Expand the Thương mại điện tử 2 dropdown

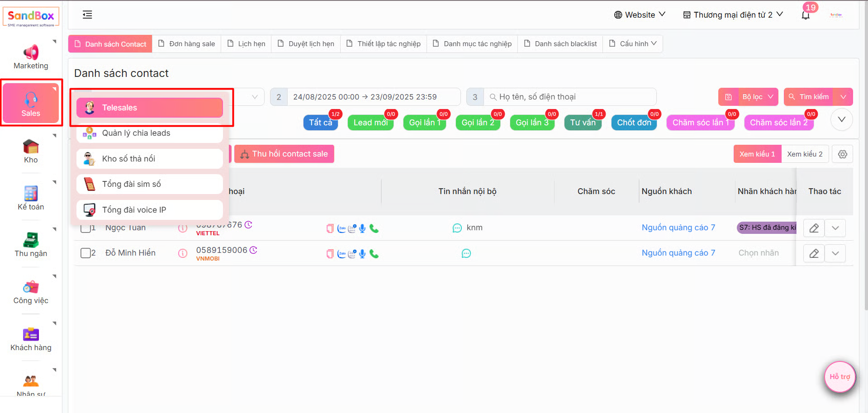click(733, 15)
